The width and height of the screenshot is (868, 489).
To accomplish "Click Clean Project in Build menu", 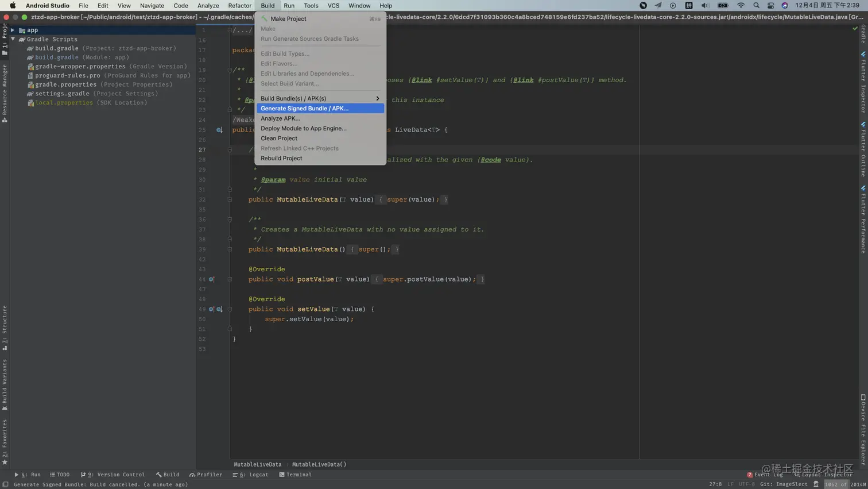I will [x=320, y=138].
